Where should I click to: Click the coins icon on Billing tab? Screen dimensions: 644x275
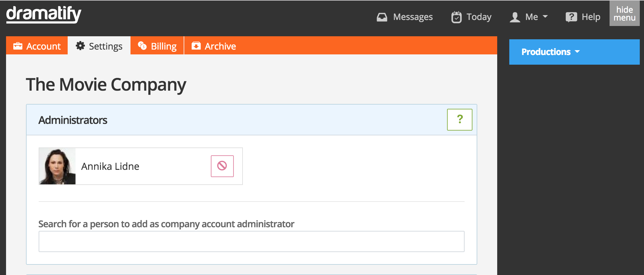(142, 46)
